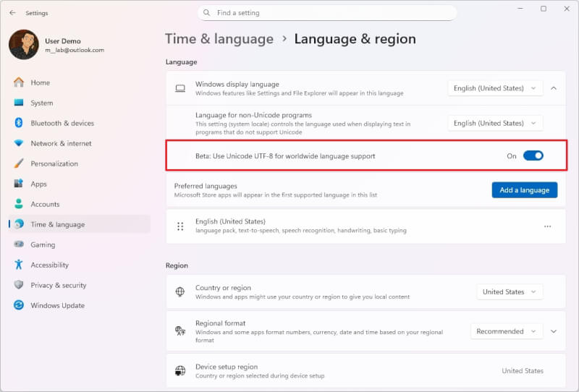The image size is (579, 392).
Task: Open Bluetooth & devices via its icon
Action: [19, 123]
